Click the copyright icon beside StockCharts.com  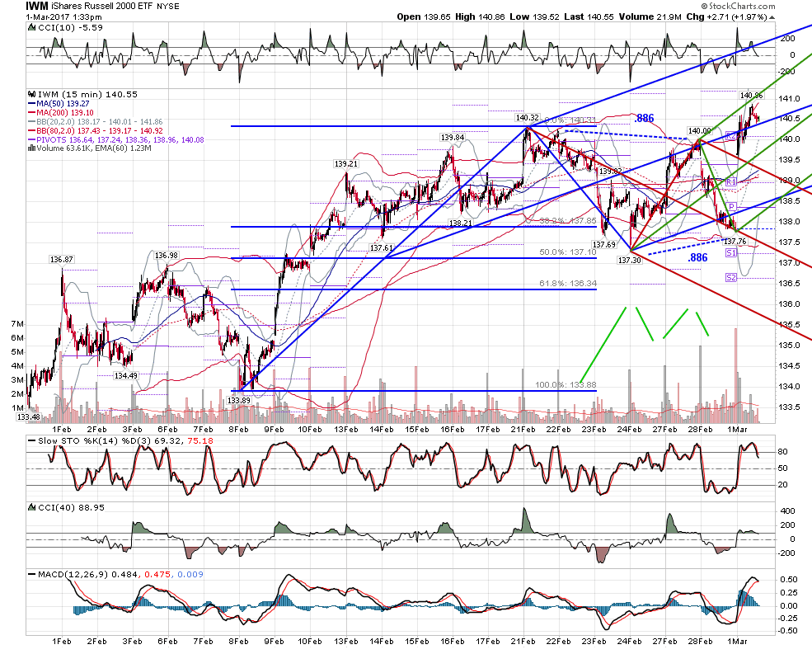[704, 7]
